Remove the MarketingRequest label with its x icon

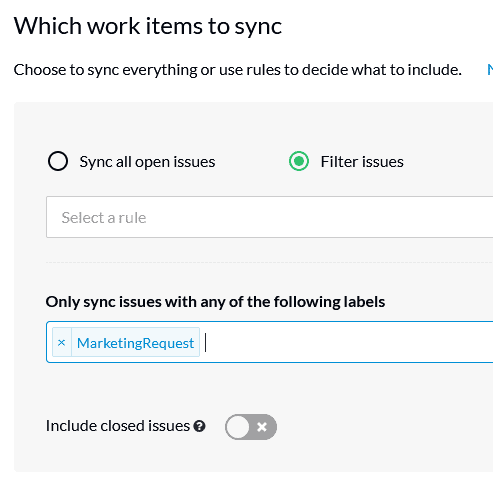61,342
